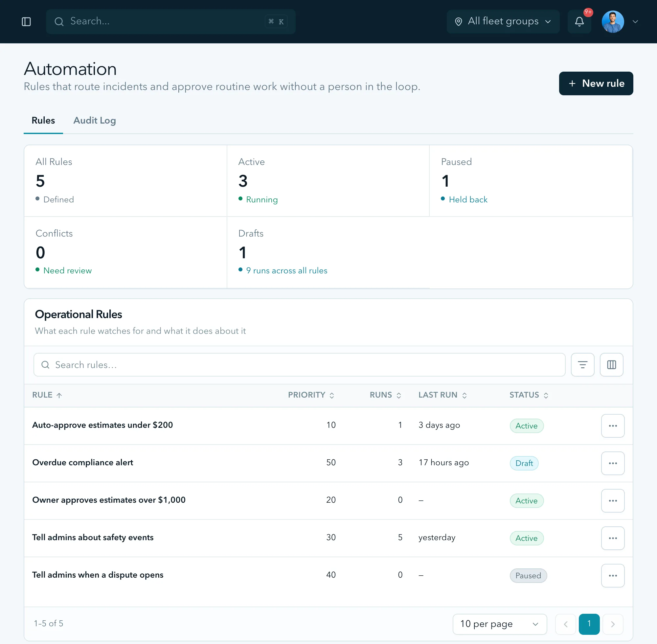657x644 pixels.
Task: Click the user profile avatar
Action: 613,22
